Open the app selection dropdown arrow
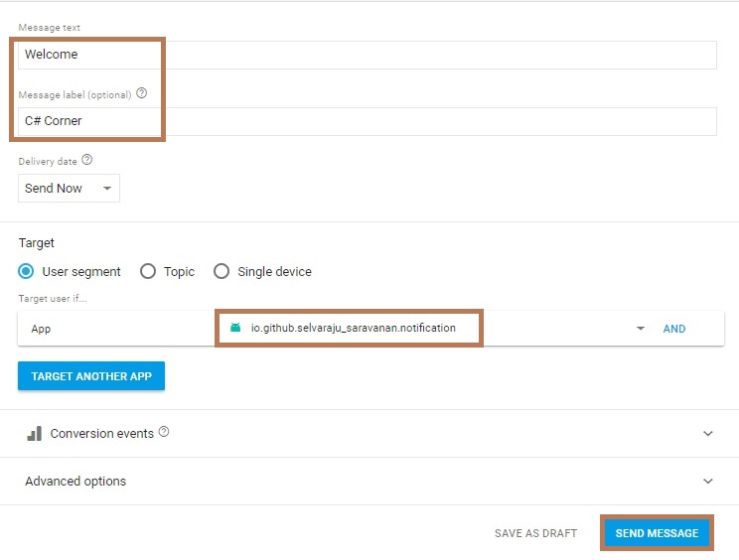The image size is (739, 560). (641, 329)
